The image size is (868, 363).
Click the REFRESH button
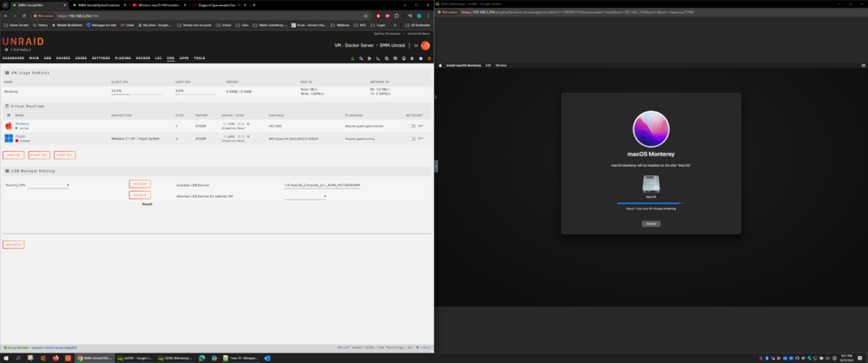tap(13, 244)
